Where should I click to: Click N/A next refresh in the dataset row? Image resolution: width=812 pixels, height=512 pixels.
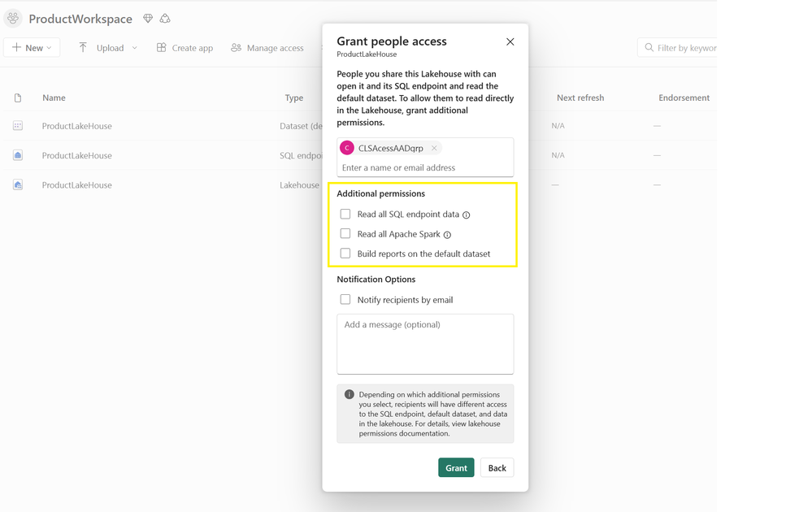(x=558, y=126)
